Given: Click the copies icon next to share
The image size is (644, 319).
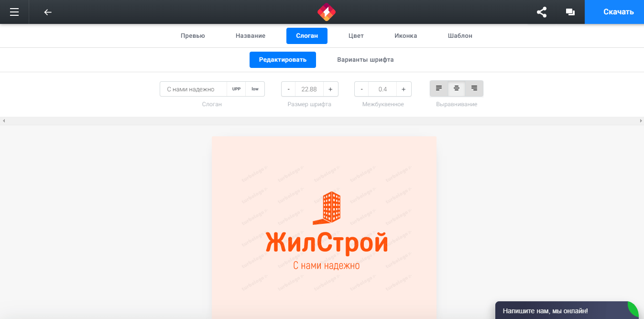Looking at the screenshot, I should click(570, 12).
